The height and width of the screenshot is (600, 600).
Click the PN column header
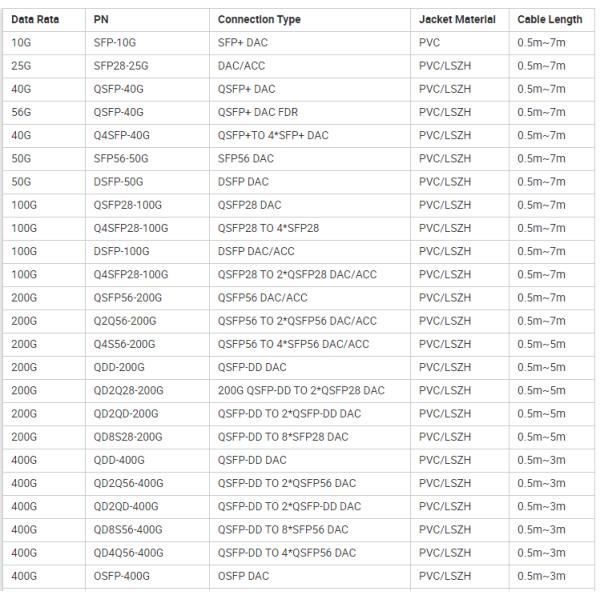pos(101,20)
